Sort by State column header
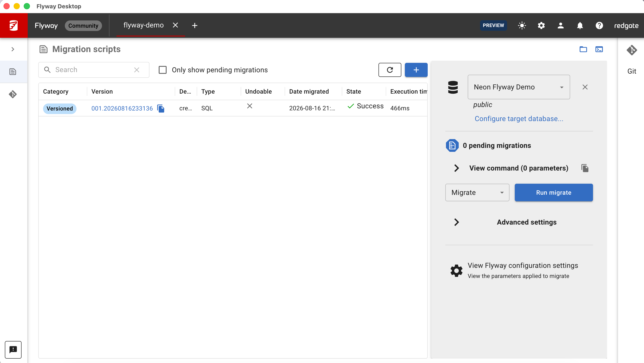Viewport: 644px width, 363px height. 353,91
